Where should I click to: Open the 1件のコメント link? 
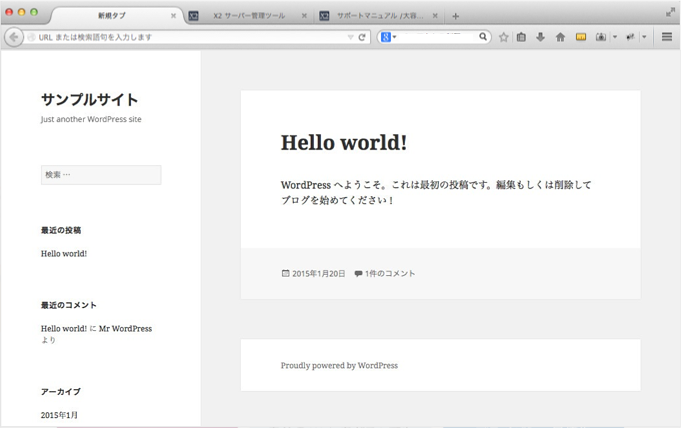click(x=390, y=273)
